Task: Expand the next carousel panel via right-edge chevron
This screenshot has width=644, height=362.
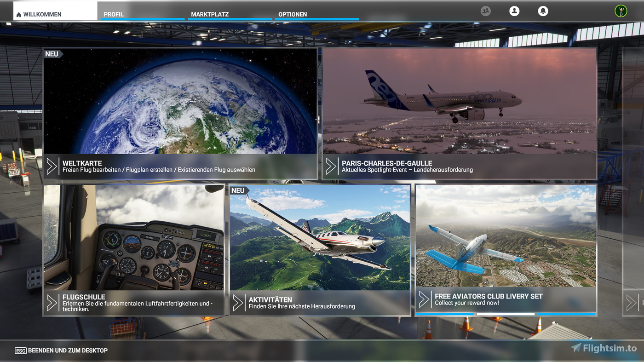Action: (x=632, y=302)
